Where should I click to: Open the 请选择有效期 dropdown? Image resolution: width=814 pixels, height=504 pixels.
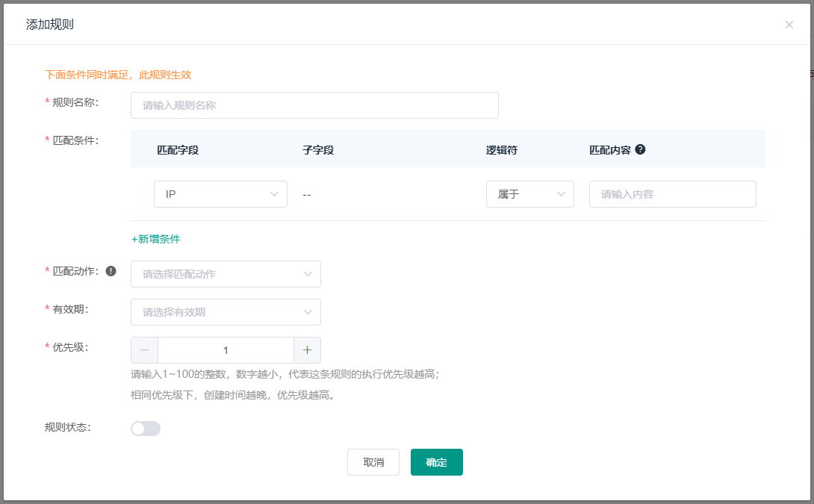226,312
